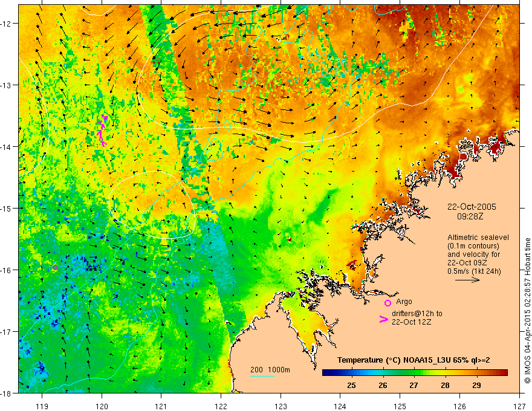Click the 123 longitude axis label
Viewport: 532px width, 411px height.
tap(281, 406)
